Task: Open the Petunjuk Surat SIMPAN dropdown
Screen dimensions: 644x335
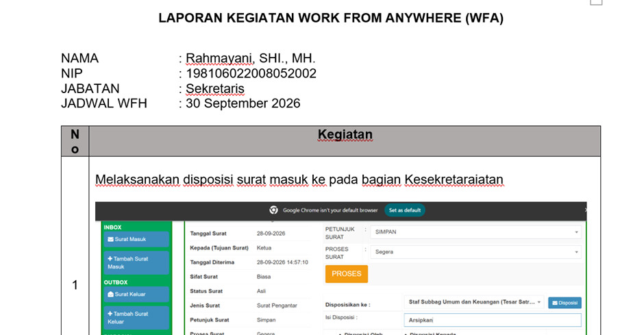Action: pyautogui.click(x=475, y=232)
